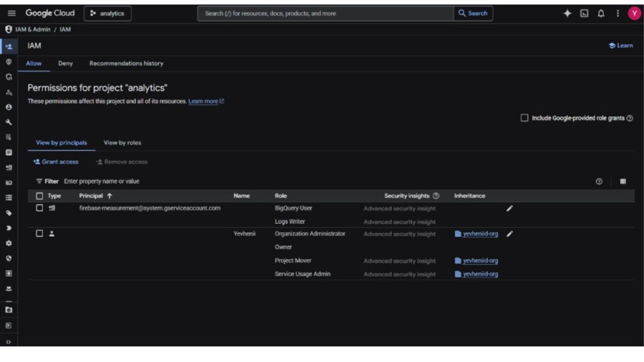Screen dimensions: 644x362
Task: Click Google Cloud logo
Action: (50, 13)
